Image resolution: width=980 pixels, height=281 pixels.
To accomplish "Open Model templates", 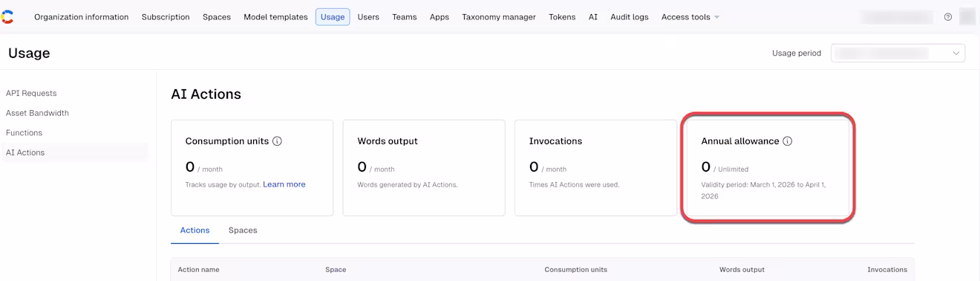I will (275, 17).
